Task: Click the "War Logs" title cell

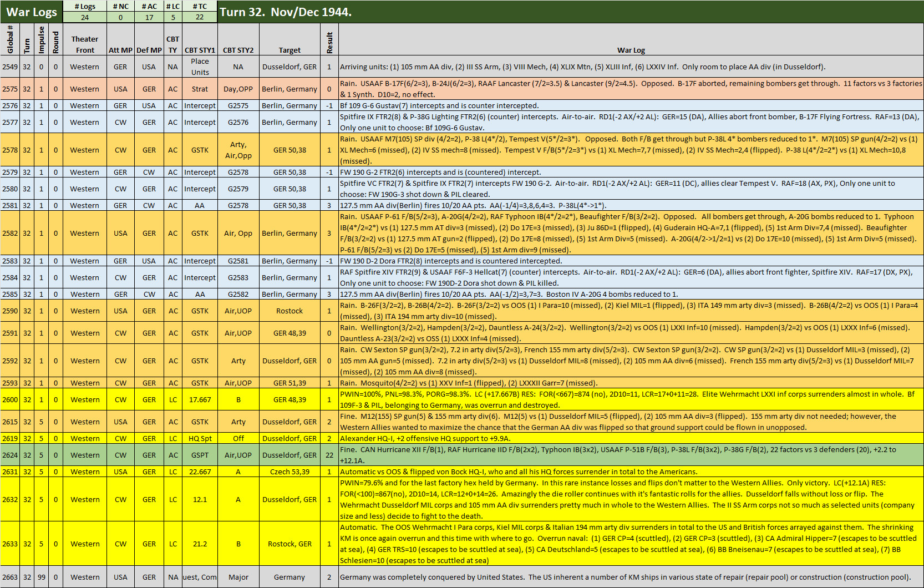Action: click(x=32, y=12)
